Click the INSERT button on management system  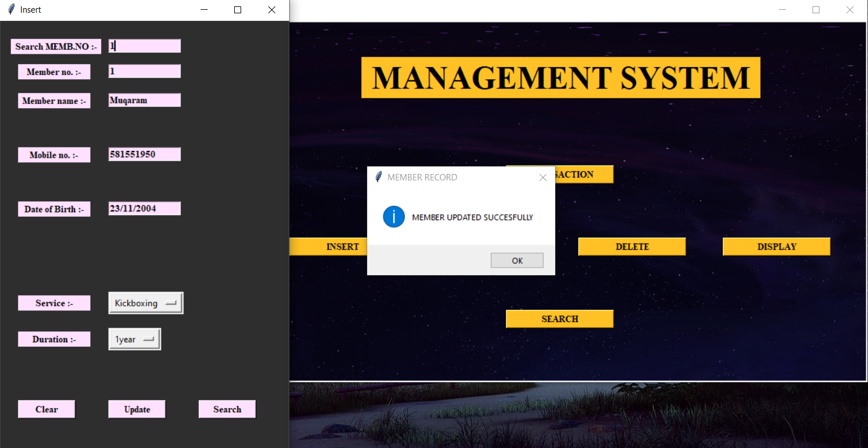tap(342, 246)
